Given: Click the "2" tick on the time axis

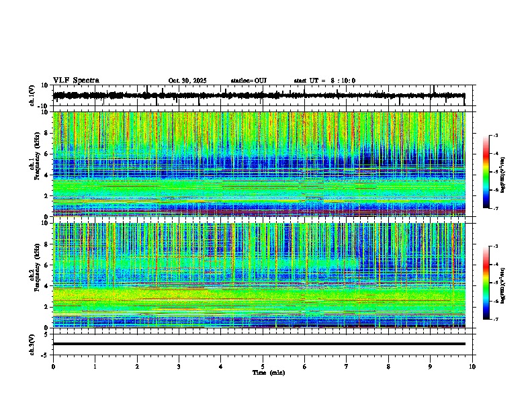Looking at the screenshot, I should tap(137, 367).
